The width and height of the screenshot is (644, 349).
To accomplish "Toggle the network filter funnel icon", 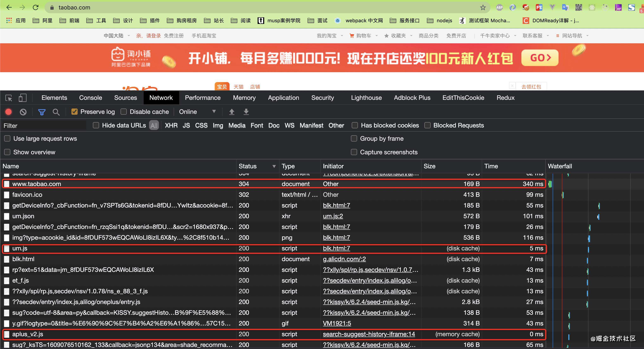I will point(42,112).
